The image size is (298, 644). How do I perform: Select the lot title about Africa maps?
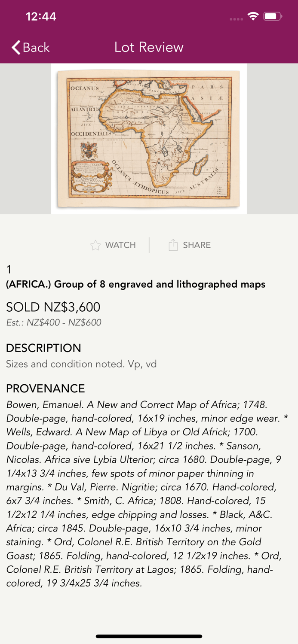[x=135, y=284]
